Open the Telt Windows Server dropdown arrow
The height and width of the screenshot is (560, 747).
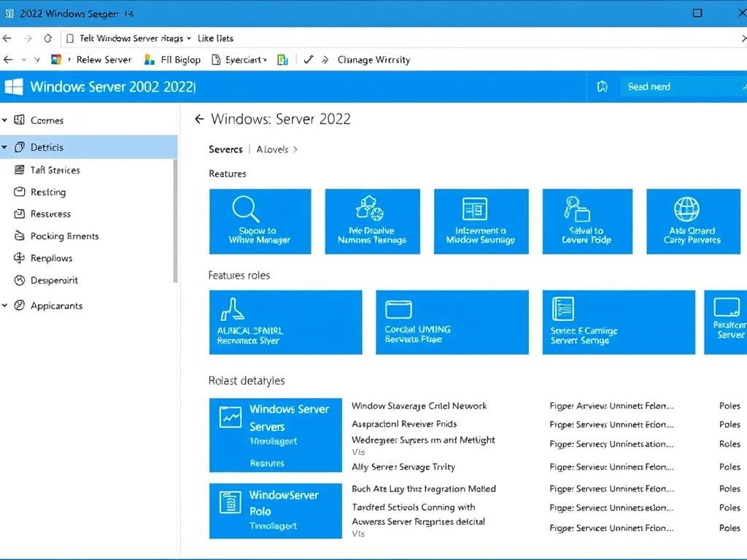pos(189,39)
